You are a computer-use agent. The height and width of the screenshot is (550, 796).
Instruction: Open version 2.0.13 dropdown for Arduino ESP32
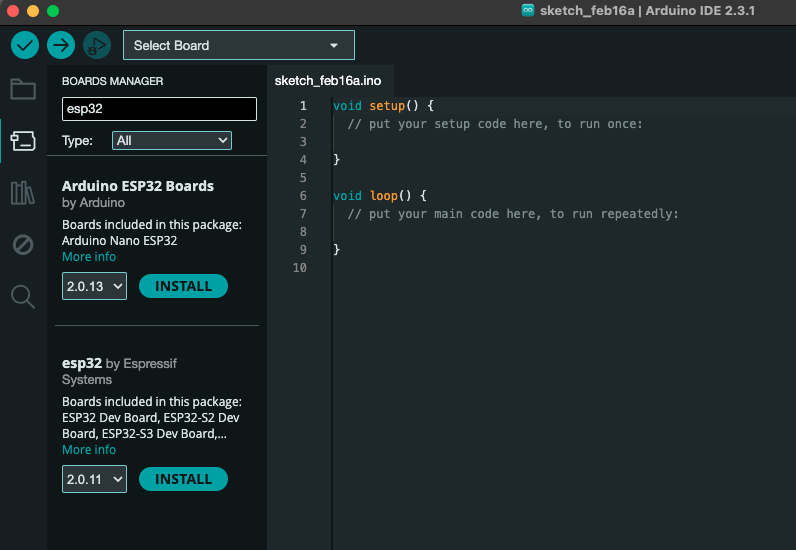[x=94, y=286]
